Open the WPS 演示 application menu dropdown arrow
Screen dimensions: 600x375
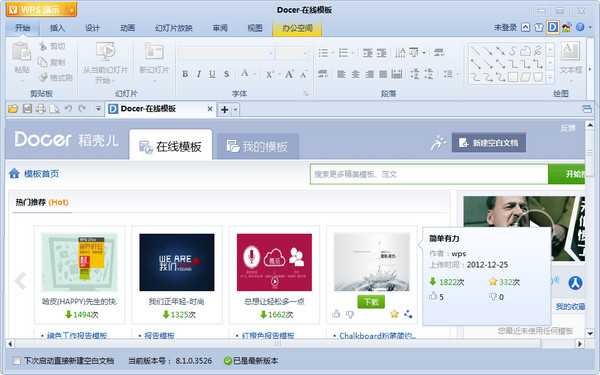coord(72,10)
